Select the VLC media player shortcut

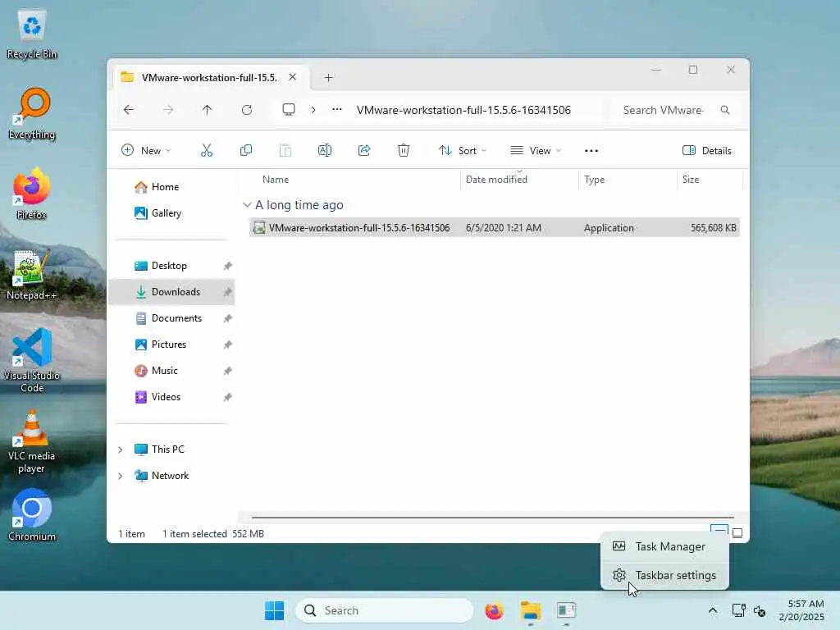click(32, 441)
